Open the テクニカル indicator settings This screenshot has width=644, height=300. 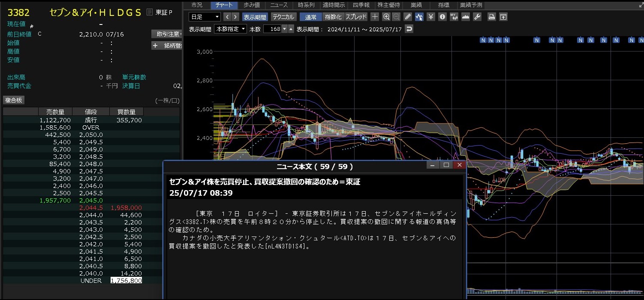283,17
